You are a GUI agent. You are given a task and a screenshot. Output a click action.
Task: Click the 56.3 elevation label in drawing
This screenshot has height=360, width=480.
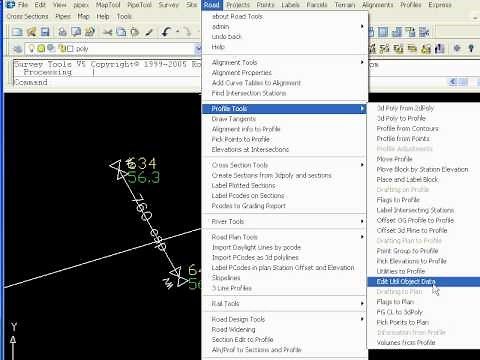tap(144, 177)
